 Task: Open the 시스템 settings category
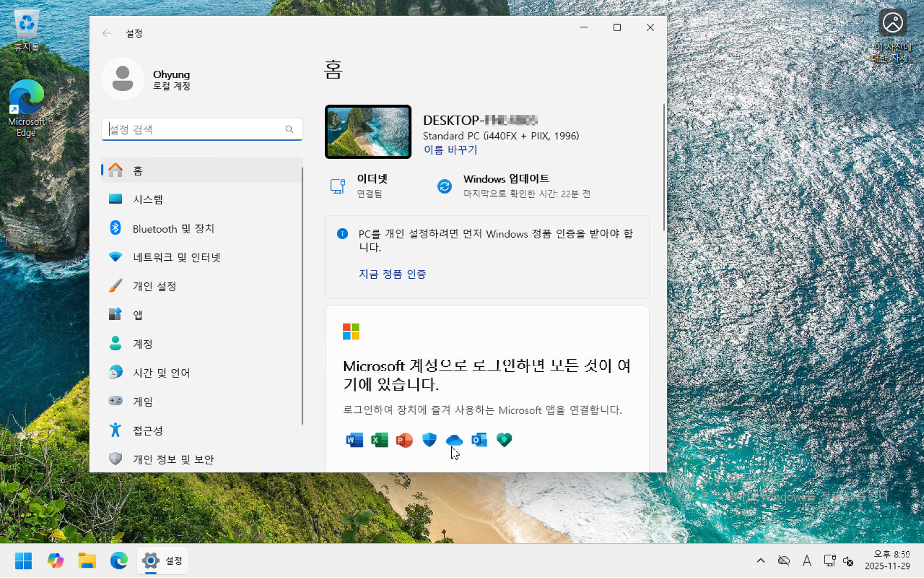point(147,199)
